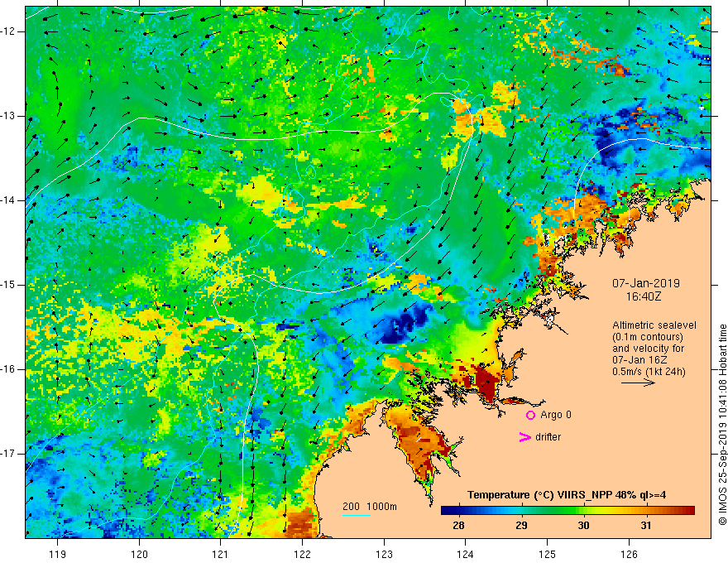Click the Argo 0 legend label
This screenshot has width=728, height=563.
click(x=556, y=415)
